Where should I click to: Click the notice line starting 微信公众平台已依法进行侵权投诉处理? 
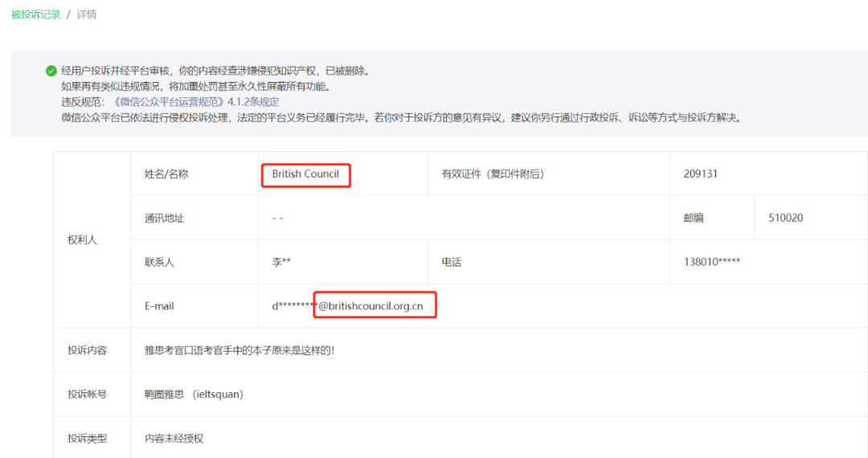click(401, 118)
